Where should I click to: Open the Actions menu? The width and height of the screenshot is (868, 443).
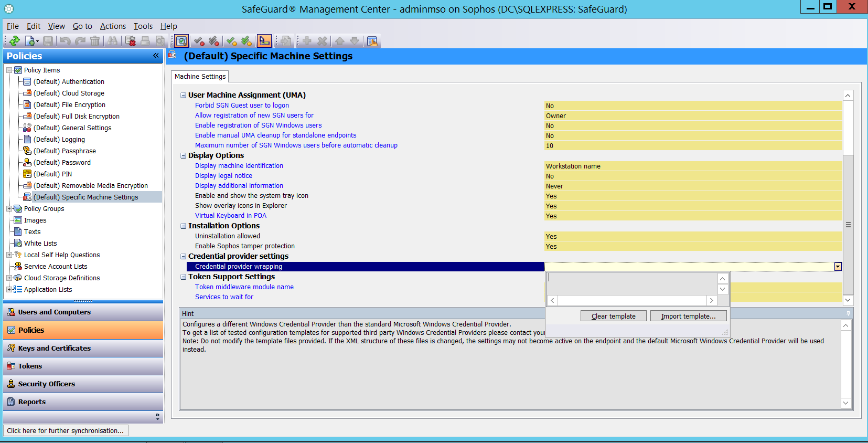[x=113, y=26]
